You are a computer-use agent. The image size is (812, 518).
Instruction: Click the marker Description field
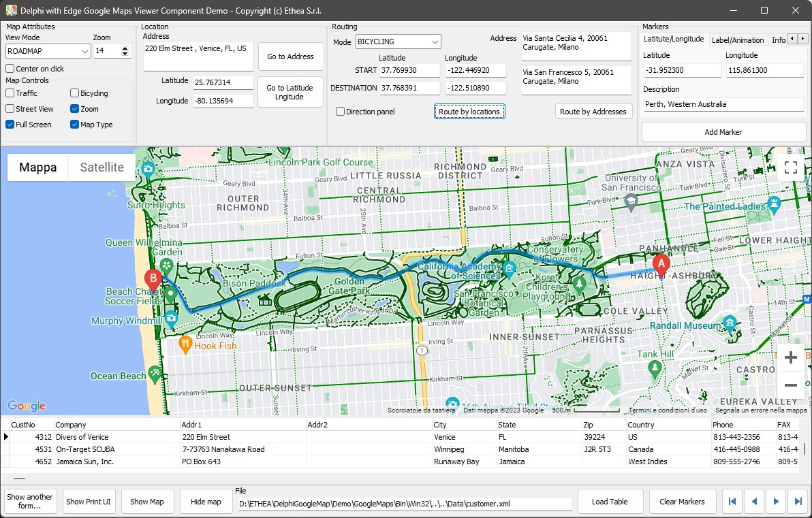723,104
